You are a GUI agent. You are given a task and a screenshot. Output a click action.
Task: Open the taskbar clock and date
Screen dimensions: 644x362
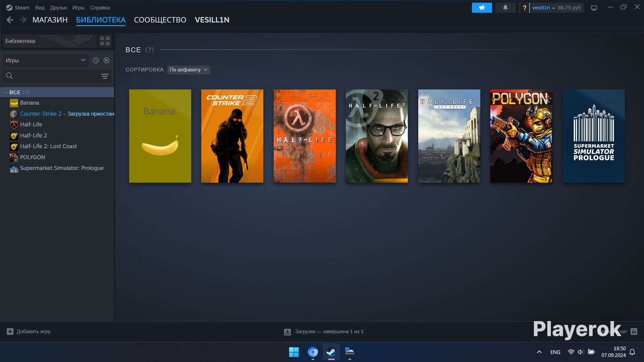click(614, 352)
